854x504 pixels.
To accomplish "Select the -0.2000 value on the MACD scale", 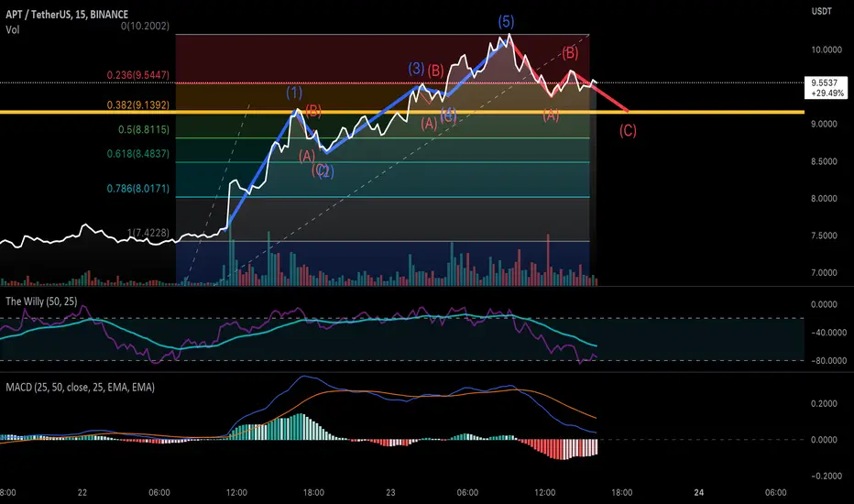I will pyautogui.click(x=827, y=476).
